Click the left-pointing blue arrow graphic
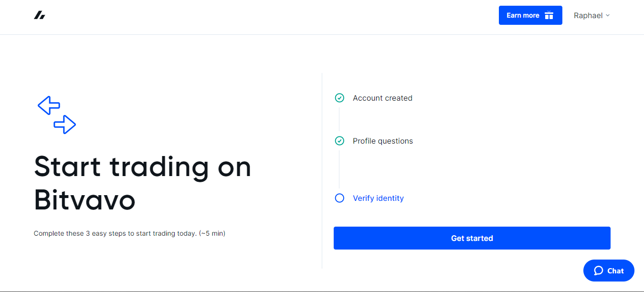This screenshot has height=292, width=644. coord(49,105)
